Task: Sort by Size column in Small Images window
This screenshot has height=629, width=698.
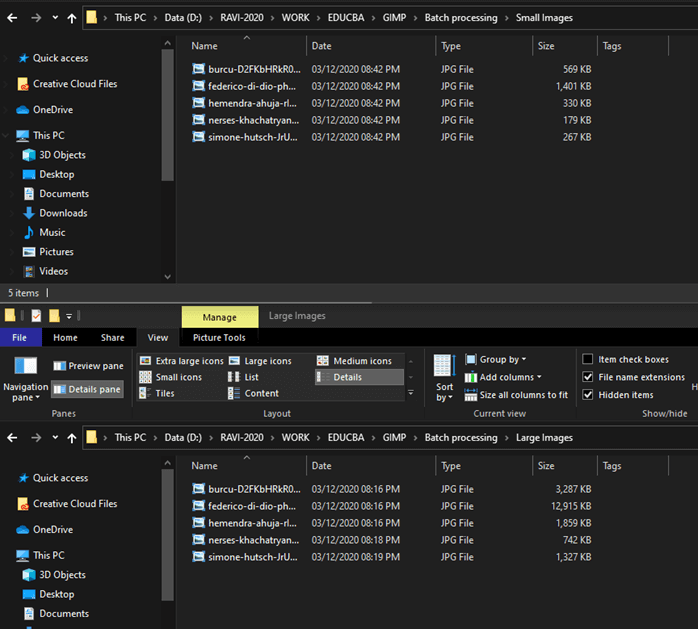Action: (x=564, y=46)
